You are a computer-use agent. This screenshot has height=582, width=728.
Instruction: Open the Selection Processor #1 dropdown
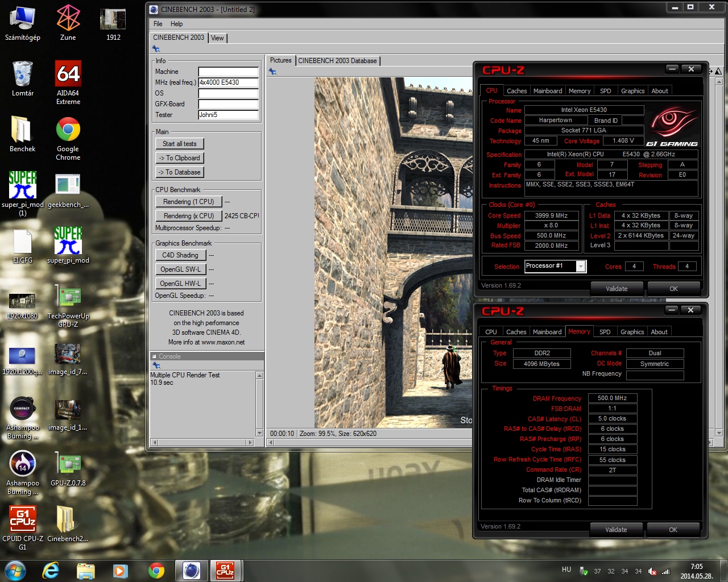pos(555,266)
